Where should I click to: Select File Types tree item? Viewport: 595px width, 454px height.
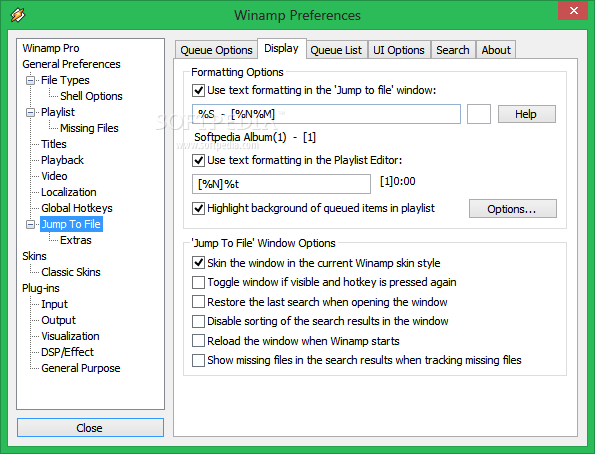coord(65,80)
